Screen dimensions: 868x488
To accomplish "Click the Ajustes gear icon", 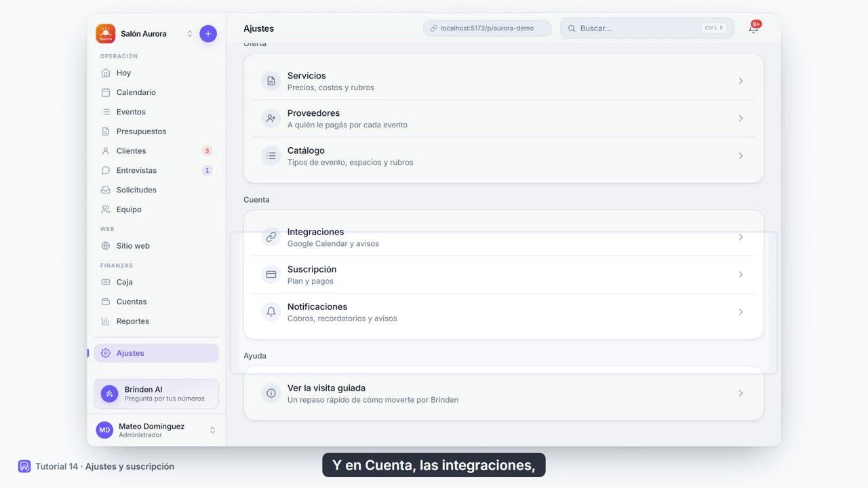I will click(106, 353).
